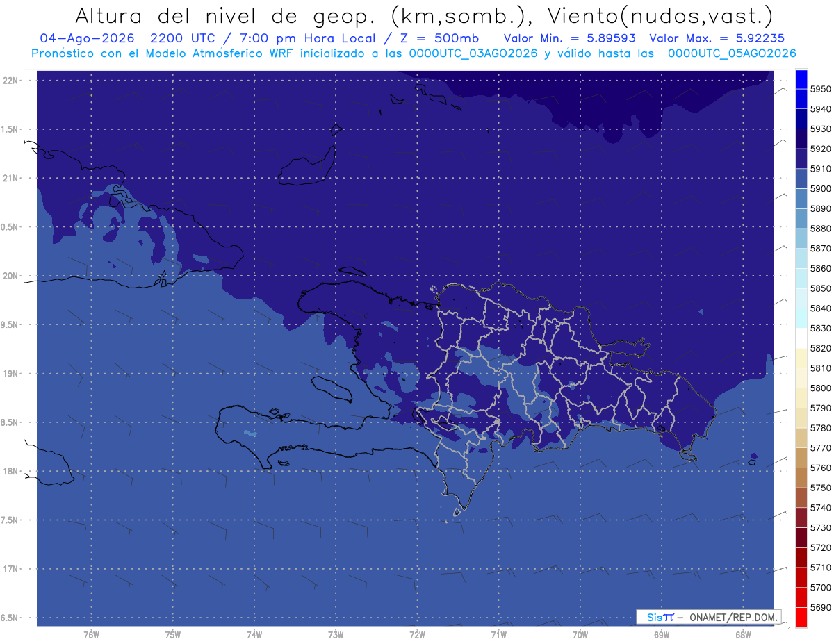Click the '73W' longitude label
The width and height of the screenshot is (834, 644).
click(x=336, y=635)
